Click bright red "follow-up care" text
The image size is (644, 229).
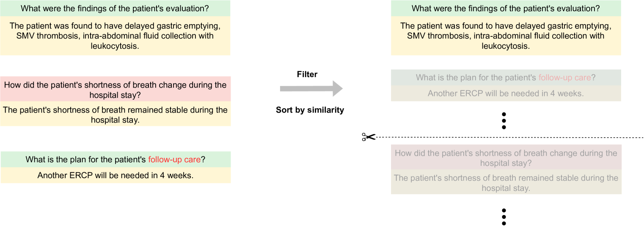coord(174,160)
